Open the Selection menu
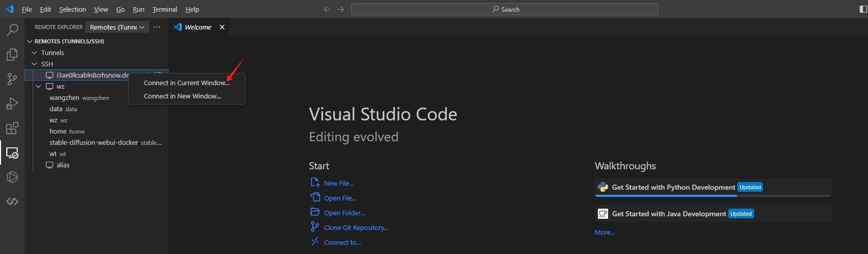Viewport: 868px width, 254px height. [73, 9]
